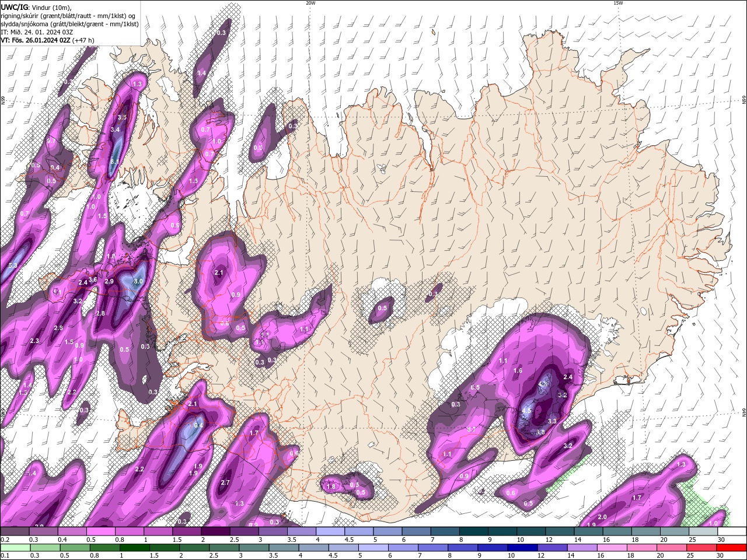Select the gray-green rain-scale swatch labeled 3

(254, 548)
